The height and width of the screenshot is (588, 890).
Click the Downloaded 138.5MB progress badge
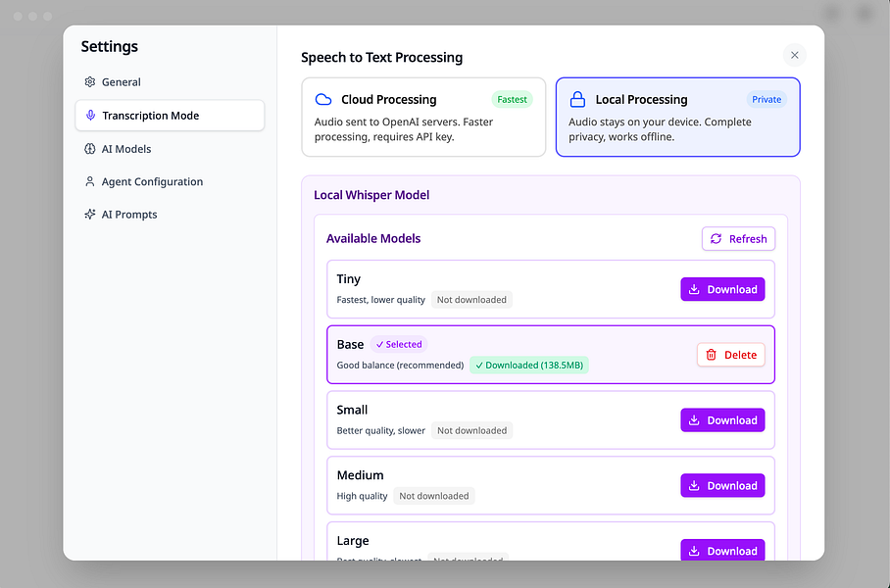(529, 364)
